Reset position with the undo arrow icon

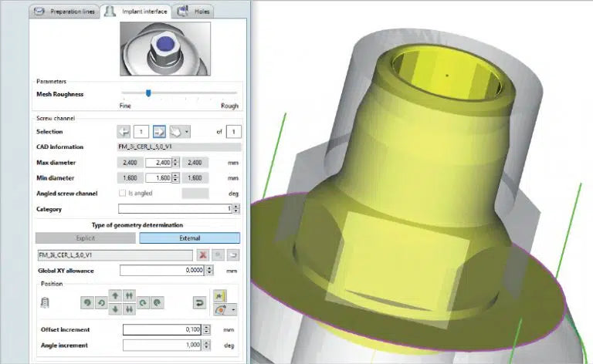tap(198, 302)
